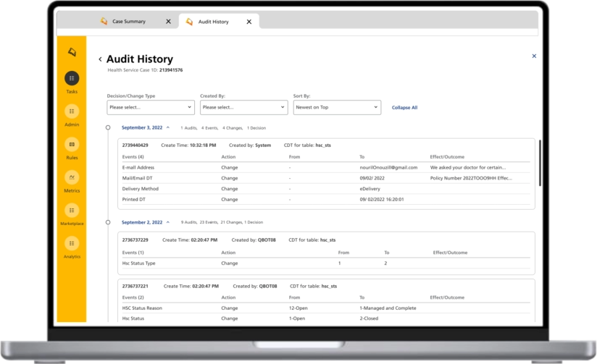Close the Audit History panel with X

click(x=534, y=56)
